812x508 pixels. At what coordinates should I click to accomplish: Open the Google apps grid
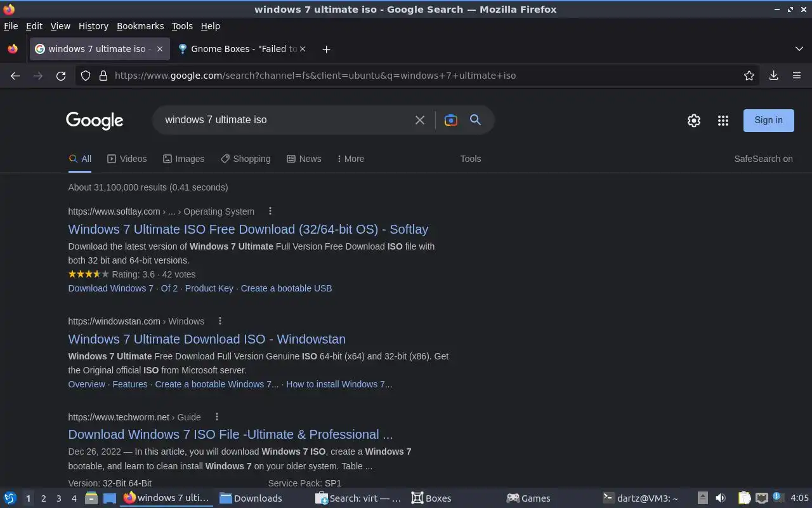(723, 121)
